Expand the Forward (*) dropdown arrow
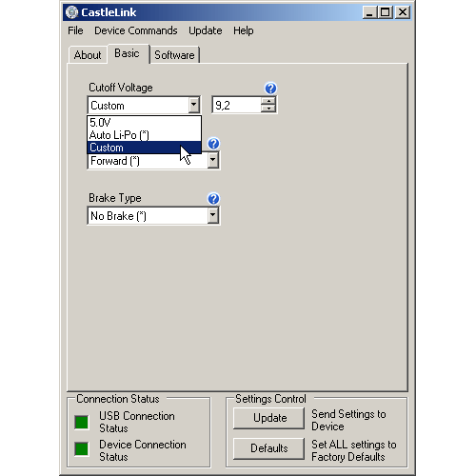Viewport: 476px width, 476px height. point(213,160)
